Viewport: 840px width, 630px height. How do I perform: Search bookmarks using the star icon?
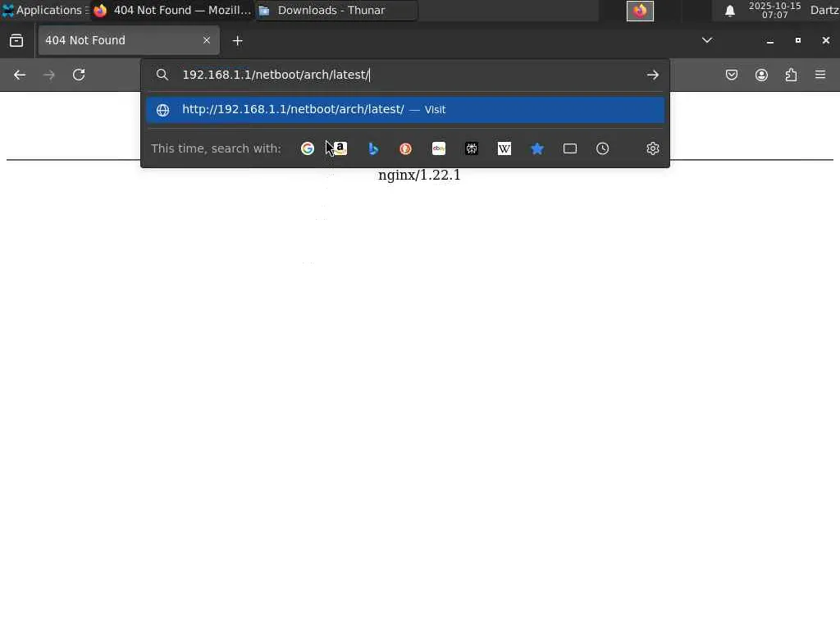pyautogui.click(x=536, y=148)
